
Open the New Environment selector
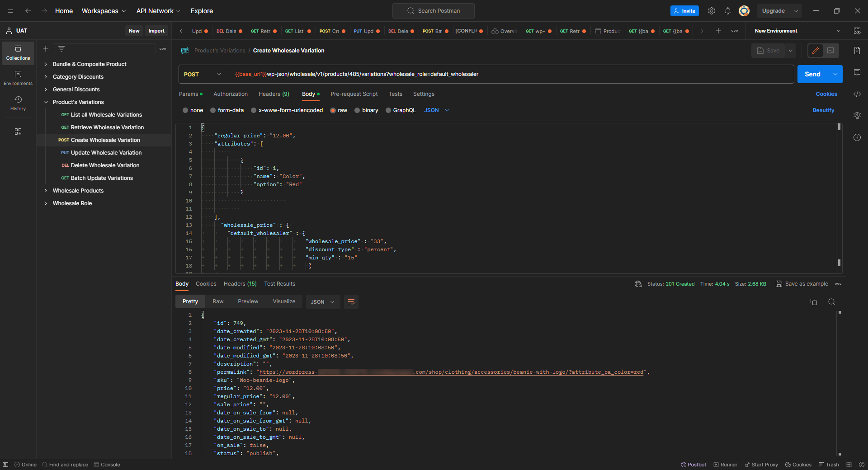tap(797, 31)
